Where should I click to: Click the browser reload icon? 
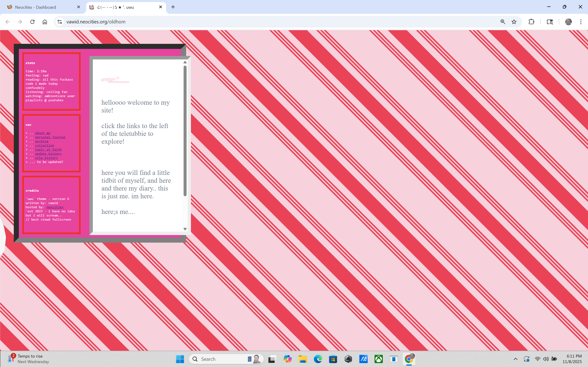click(x=32, y=22)
